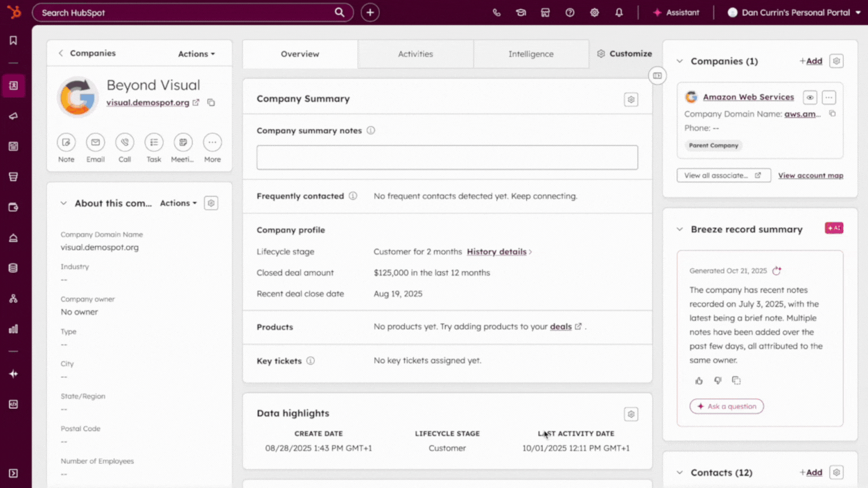Switch to the Intelligence tab
The width and height of the screenshot is (868, 488).
pyautogui.click(x=531, y=54)
